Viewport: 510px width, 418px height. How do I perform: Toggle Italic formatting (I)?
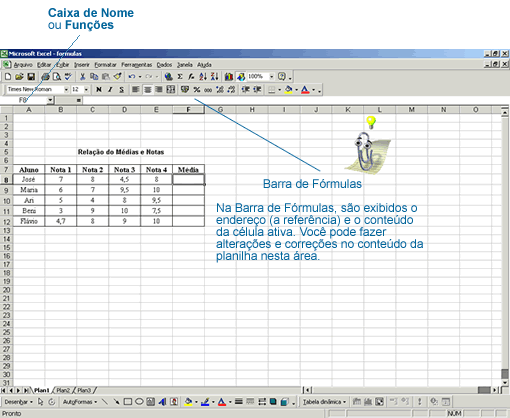click(x=110, y=89)
